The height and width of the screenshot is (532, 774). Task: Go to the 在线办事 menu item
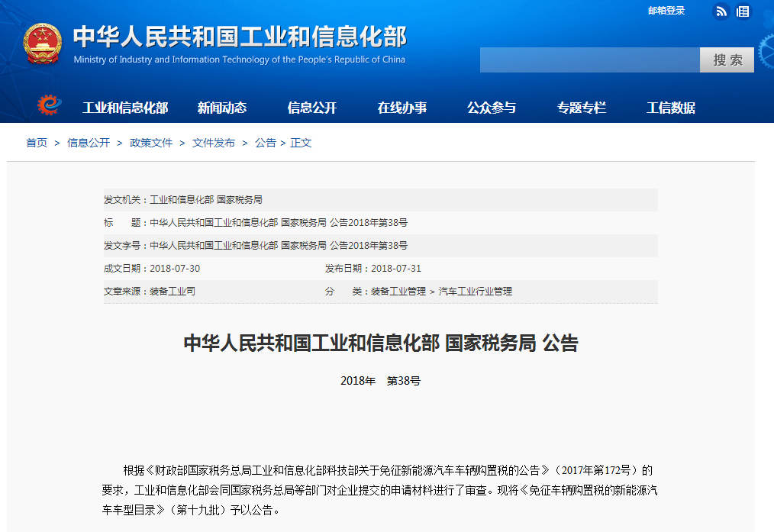tap(402, 108)
